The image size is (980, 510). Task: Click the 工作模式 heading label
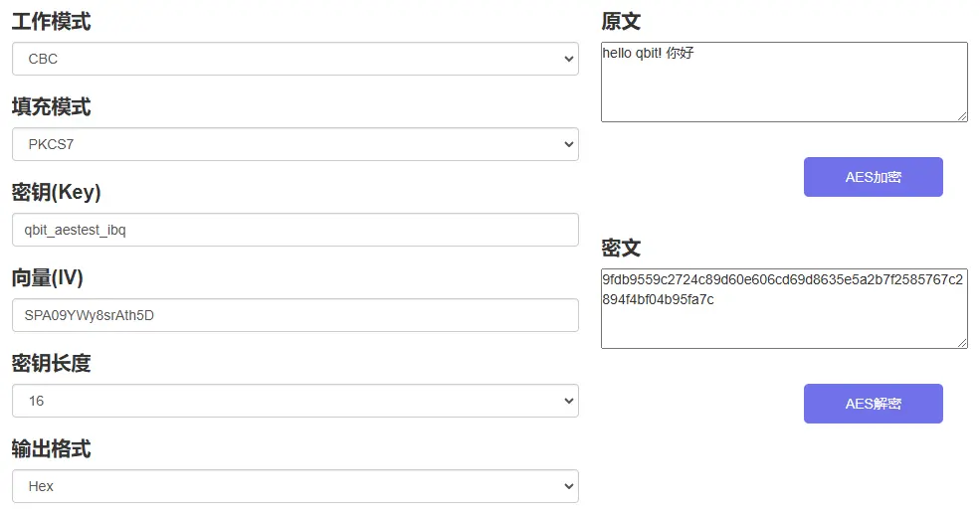pyautogui.click(x=51, y=22)
